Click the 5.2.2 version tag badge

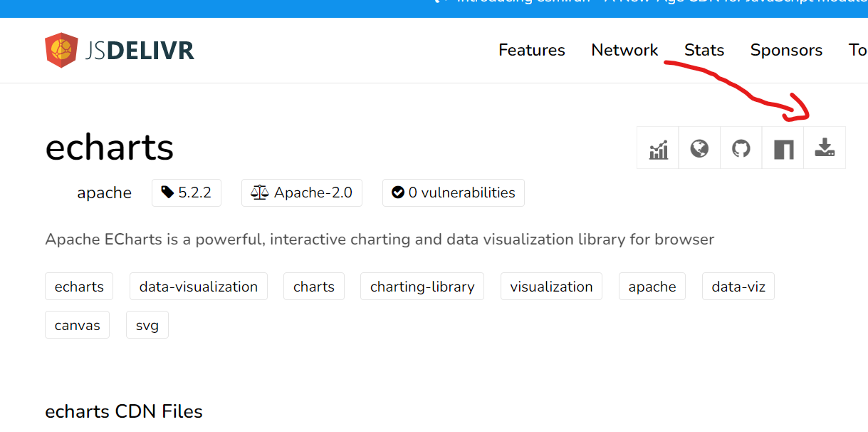pyautogui.click(x=187, y=192)
